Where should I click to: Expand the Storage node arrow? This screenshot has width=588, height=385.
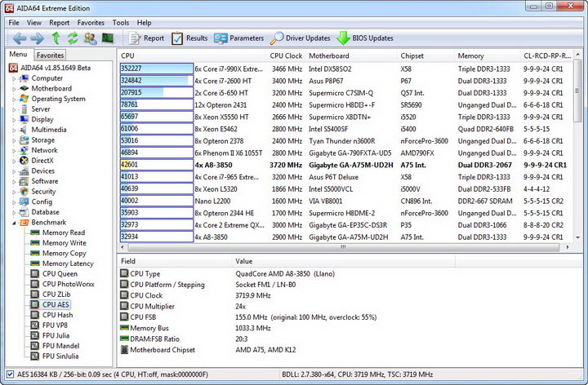[x=14, y=140]
